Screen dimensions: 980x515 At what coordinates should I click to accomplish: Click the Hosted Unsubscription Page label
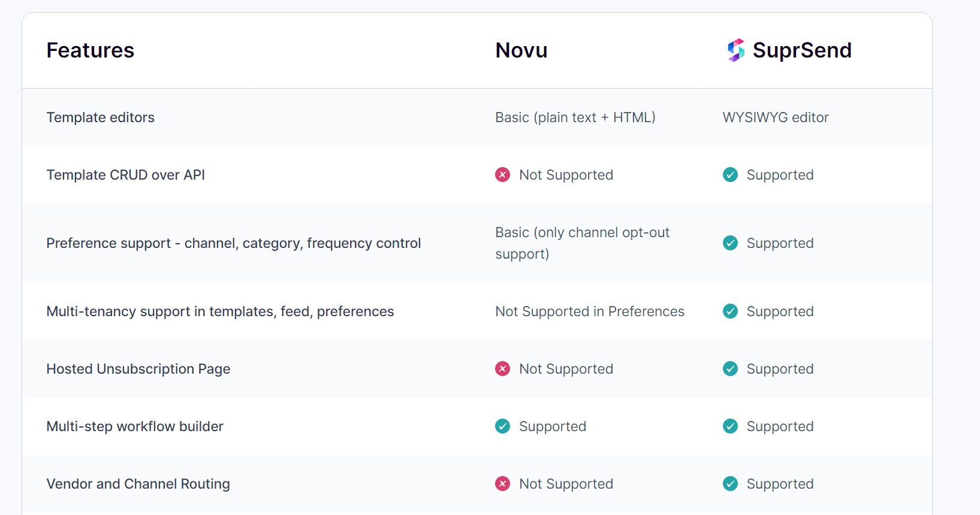pos(138,369)
